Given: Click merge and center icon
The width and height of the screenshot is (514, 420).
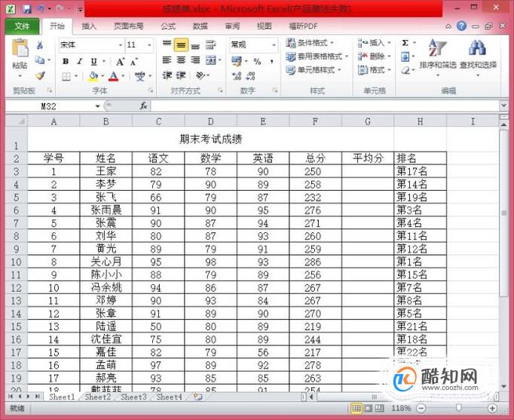Looking at the screenshot, I should [210, 60].
